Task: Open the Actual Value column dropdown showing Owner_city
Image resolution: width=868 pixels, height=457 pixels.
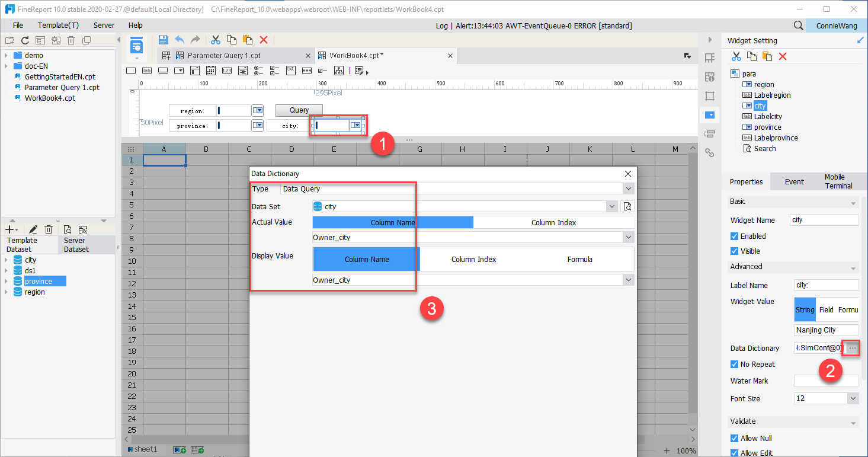Action: tap(629, 238)
